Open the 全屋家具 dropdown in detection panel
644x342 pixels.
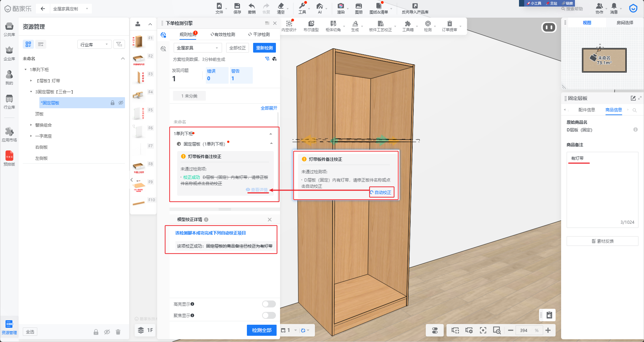[x=198, y=48]
